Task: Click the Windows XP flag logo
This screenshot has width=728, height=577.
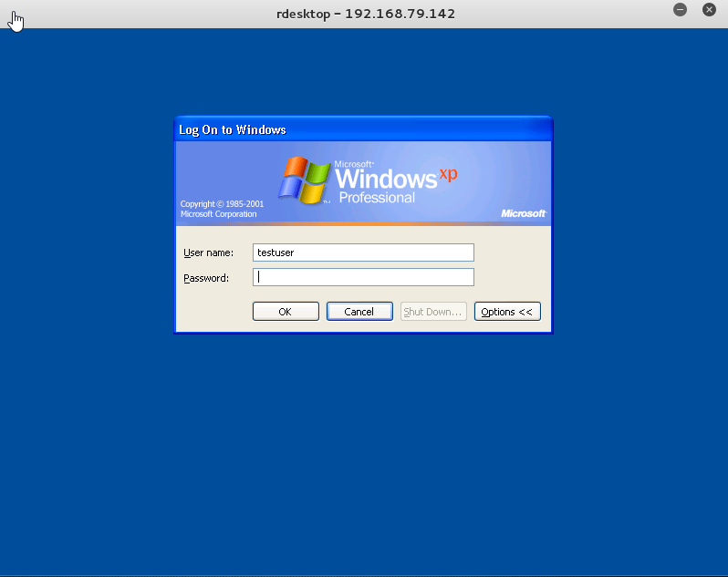Action: [x=305, y=179]
